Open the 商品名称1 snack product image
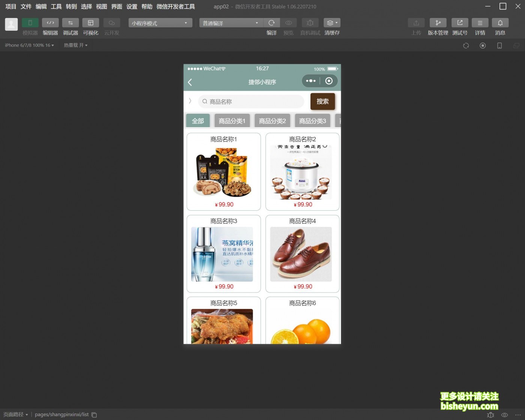 (x=222, y=172)
